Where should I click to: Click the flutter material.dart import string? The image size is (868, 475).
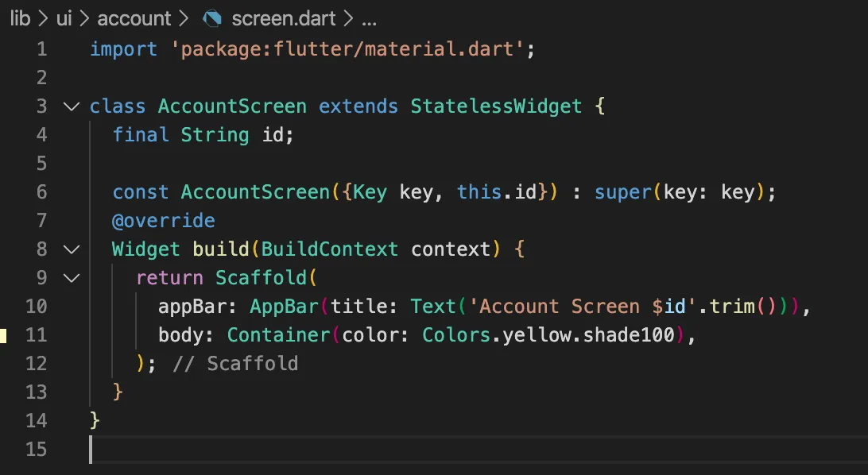coord(353,49)
